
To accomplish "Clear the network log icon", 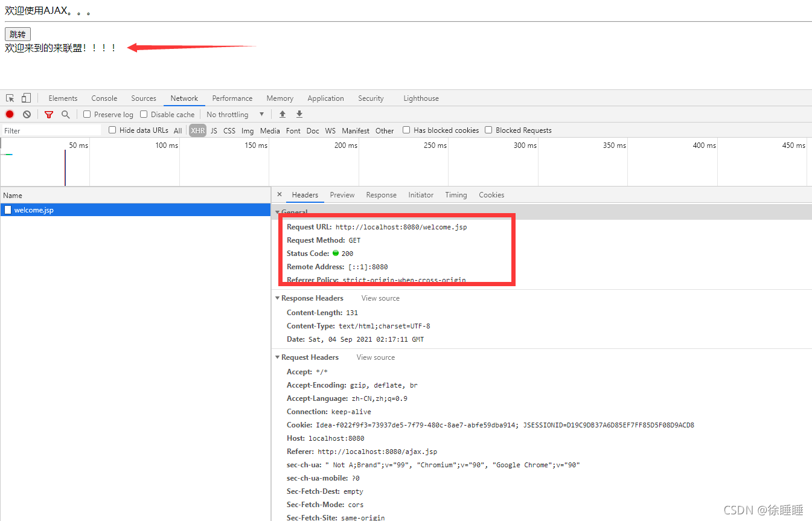I will tap(27, 114).
